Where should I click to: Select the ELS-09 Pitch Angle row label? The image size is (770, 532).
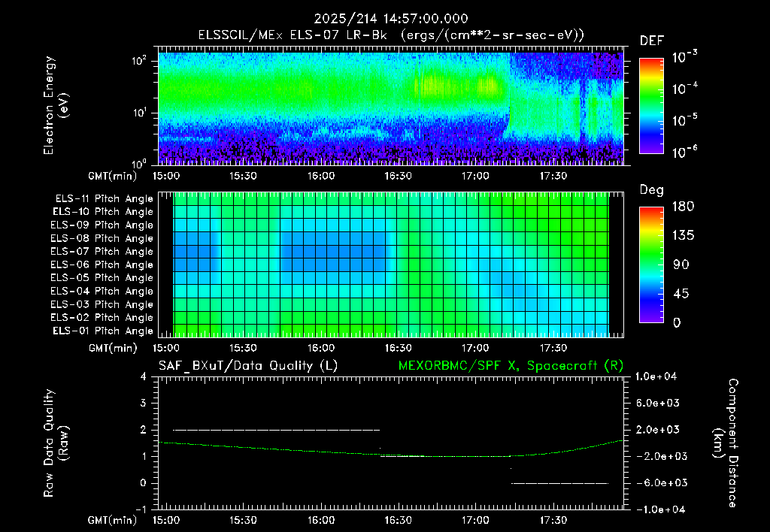point(102,225)
